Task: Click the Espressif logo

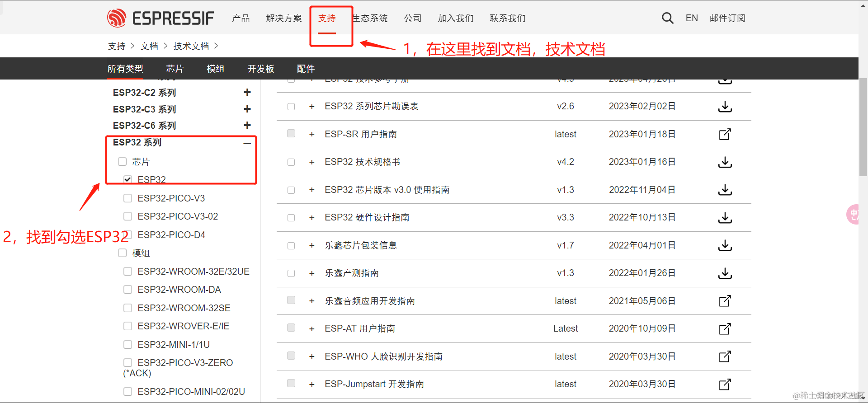Action: 160,18
